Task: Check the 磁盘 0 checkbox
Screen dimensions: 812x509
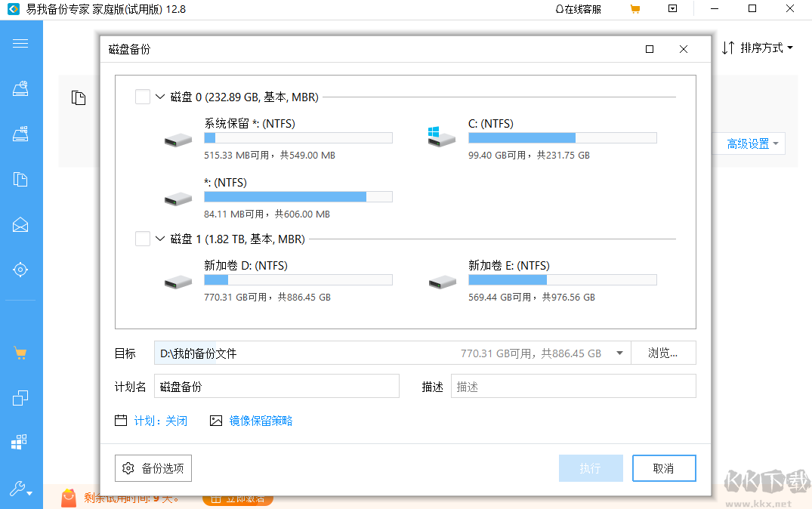Action: click(142, 97)
